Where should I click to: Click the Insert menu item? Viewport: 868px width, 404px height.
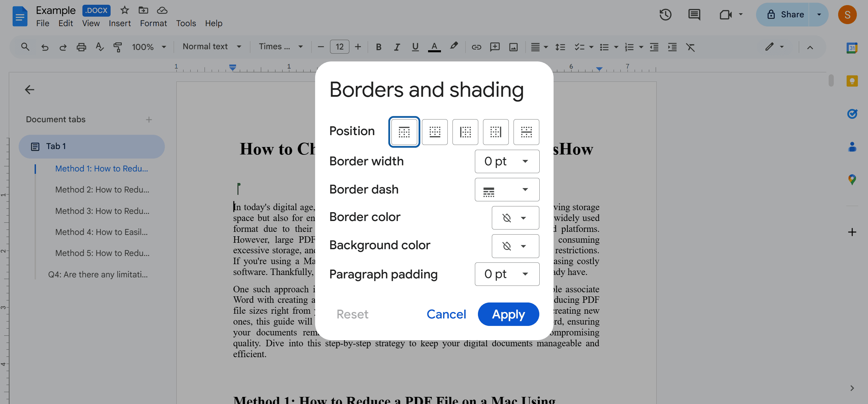click(120, 23)
